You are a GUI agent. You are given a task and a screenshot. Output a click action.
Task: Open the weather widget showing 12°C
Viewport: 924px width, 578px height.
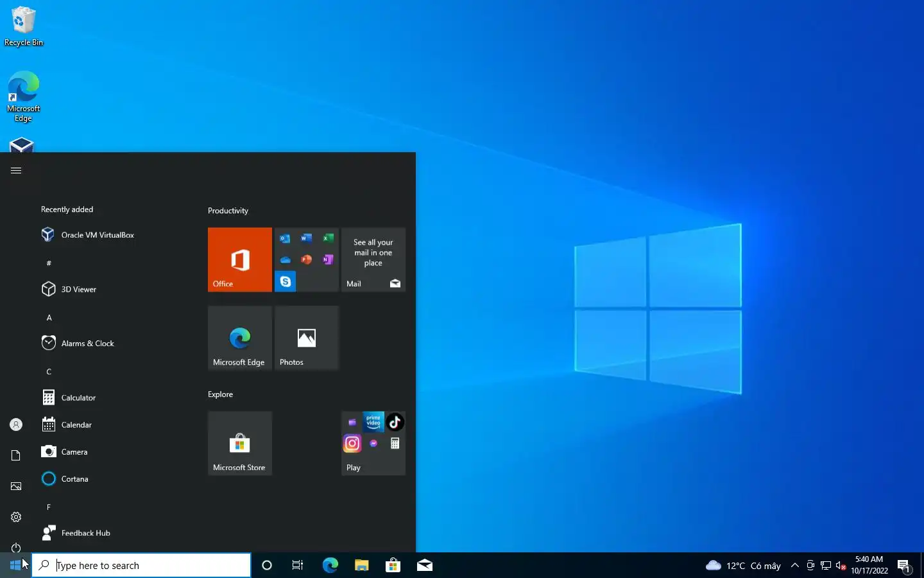click(x=743, y=565)
